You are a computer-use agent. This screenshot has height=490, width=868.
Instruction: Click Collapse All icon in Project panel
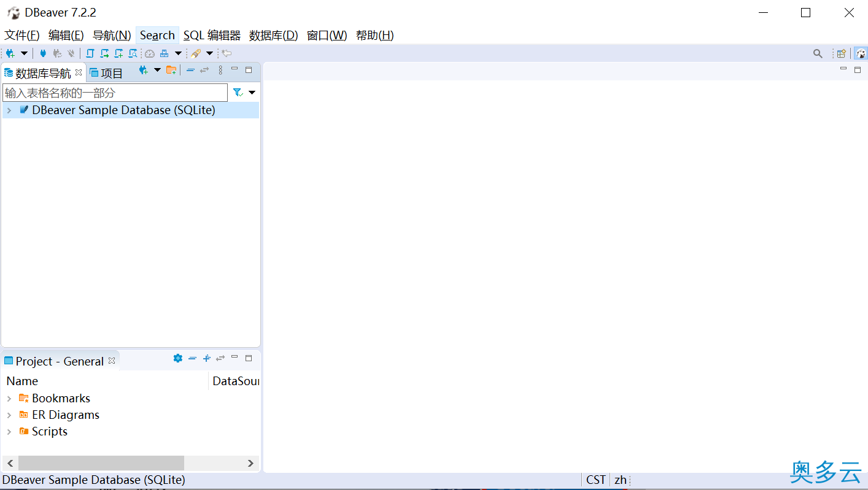[x=192, y=358]
